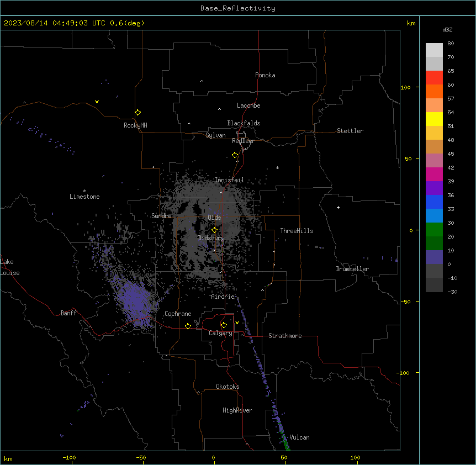The height and width of the screenshot is (465, 476).
Task: Click the Cochrane town label
Action: (x=178, y=314)
